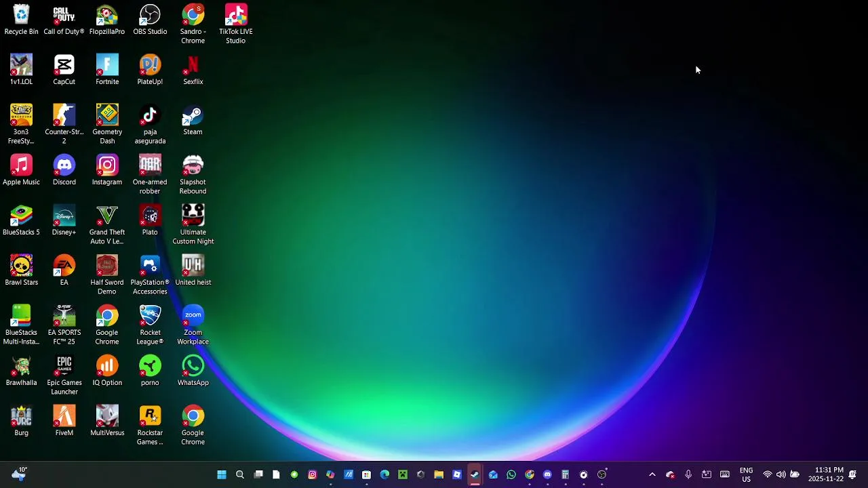Screen dimensions: 868x488
Task: Open Roblox from the taskbar
Action: tap(457, 474)
